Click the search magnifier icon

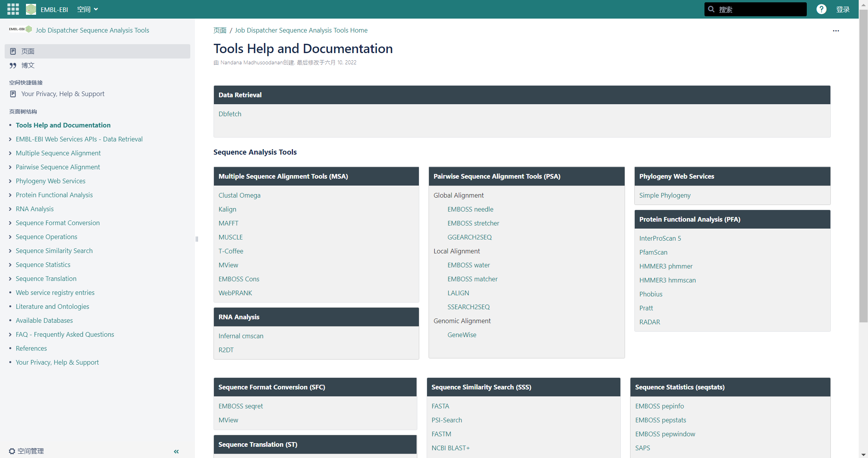[711, 9]
